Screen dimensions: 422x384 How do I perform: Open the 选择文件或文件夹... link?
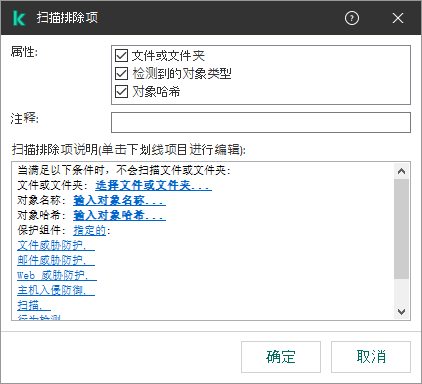point(153,185)
